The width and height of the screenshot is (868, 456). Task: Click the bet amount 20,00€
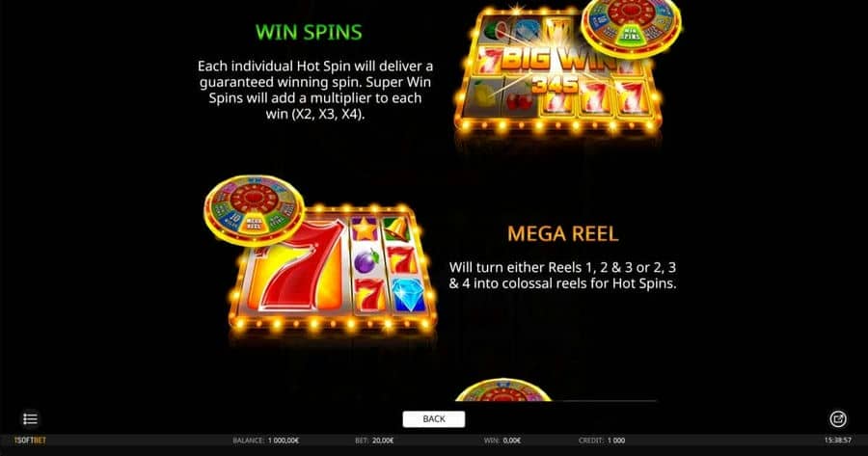(383, 441)
